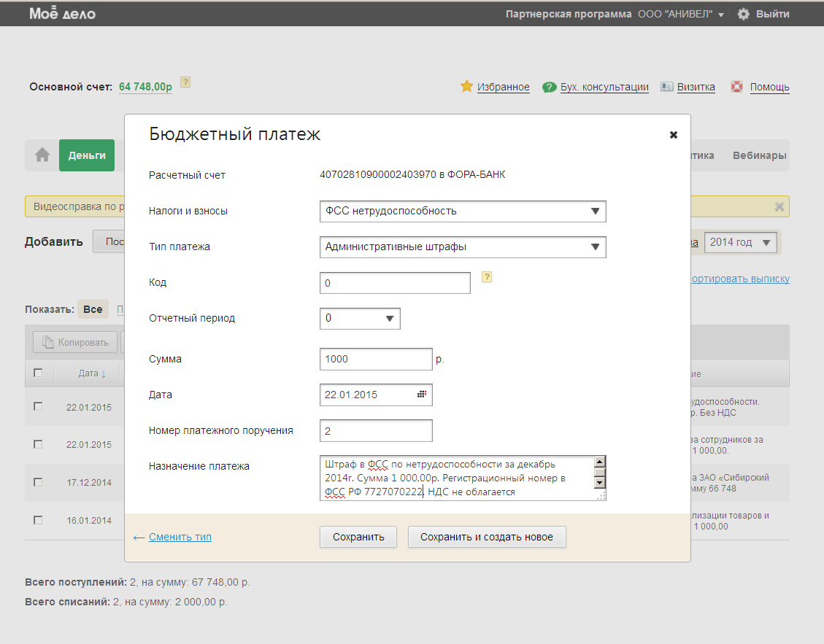Check the row dated 17.12.2014

pyautogui.click(x=39, y=482)
